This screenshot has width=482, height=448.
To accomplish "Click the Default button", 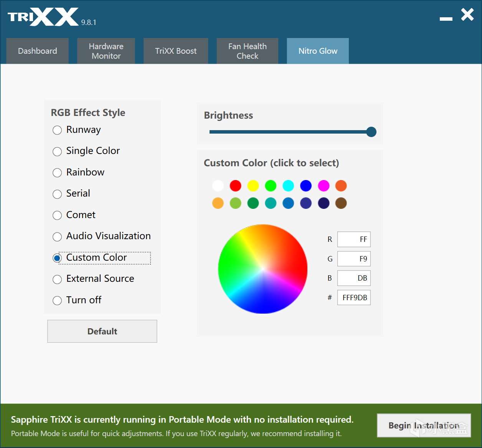I will pyautogui.click(x=102, y=331).
